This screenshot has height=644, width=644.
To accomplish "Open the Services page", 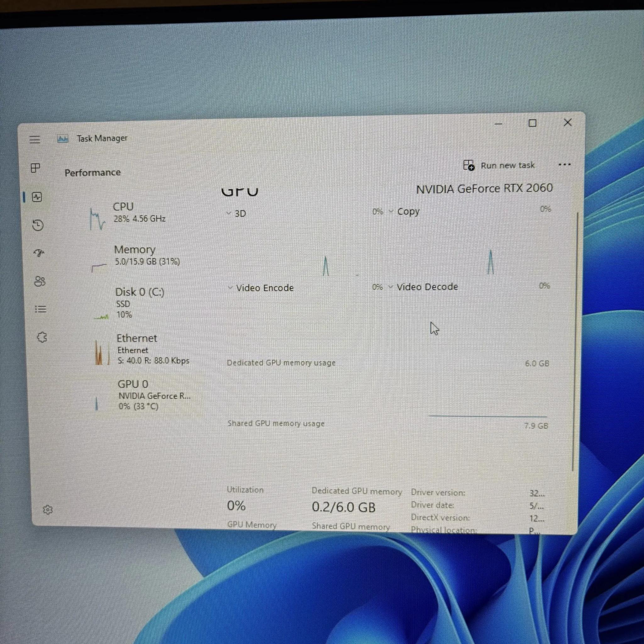I will coord(42,337).
